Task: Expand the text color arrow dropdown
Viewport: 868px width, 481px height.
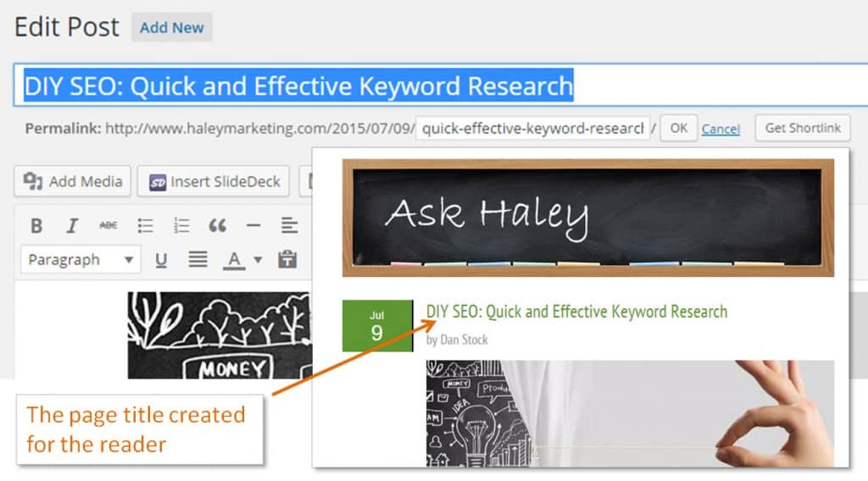Action: 258,260
